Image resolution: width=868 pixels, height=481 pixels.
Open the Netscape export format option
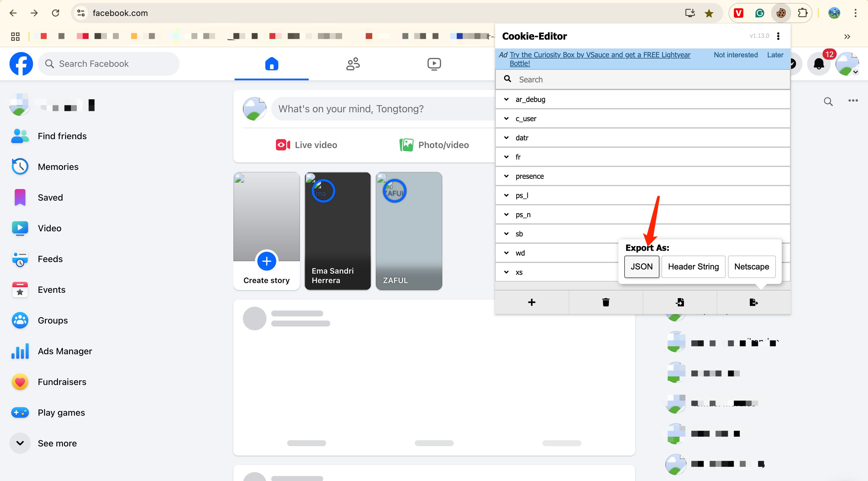pyautogui.click(x=751, y=266)
